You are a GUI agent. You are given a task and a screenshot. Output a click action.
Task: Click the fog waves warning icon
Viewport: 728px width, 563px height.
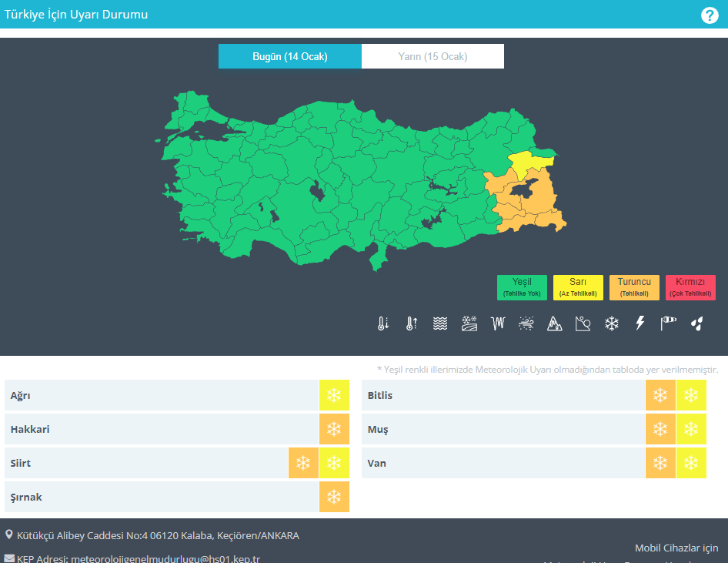coord(440,324)
